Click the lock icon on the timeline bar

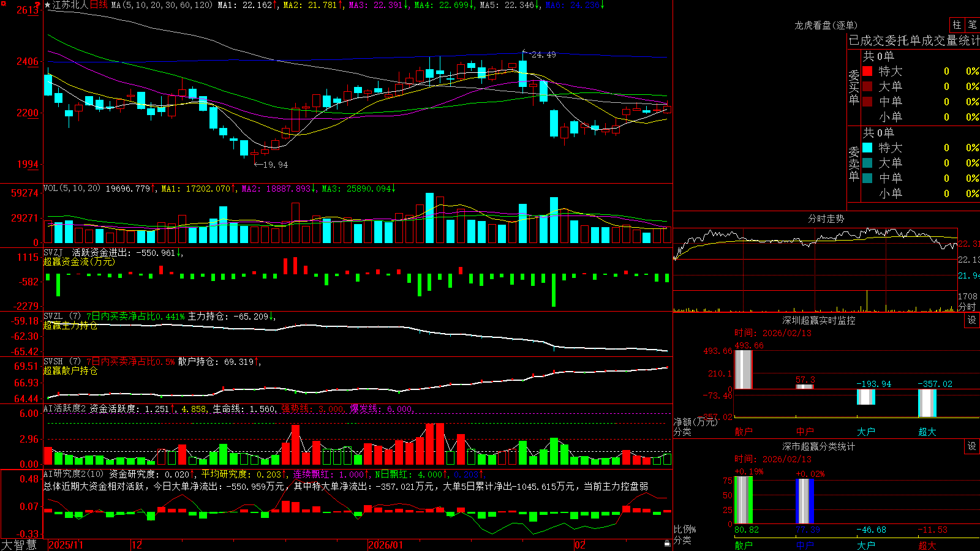coord(667,544)
